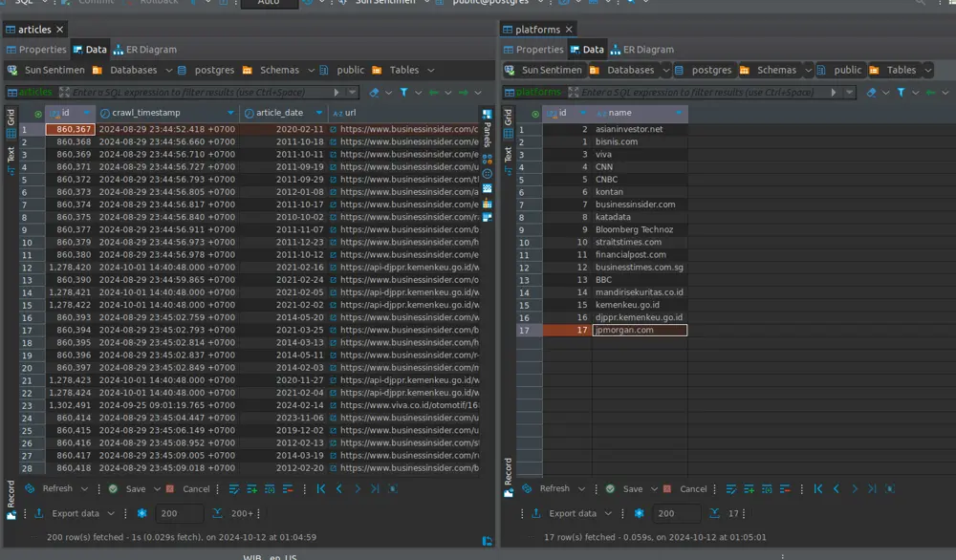Click fetch size field in articles panel
The width and height of the screenshot is (956, 560).
tap(179, 514)
